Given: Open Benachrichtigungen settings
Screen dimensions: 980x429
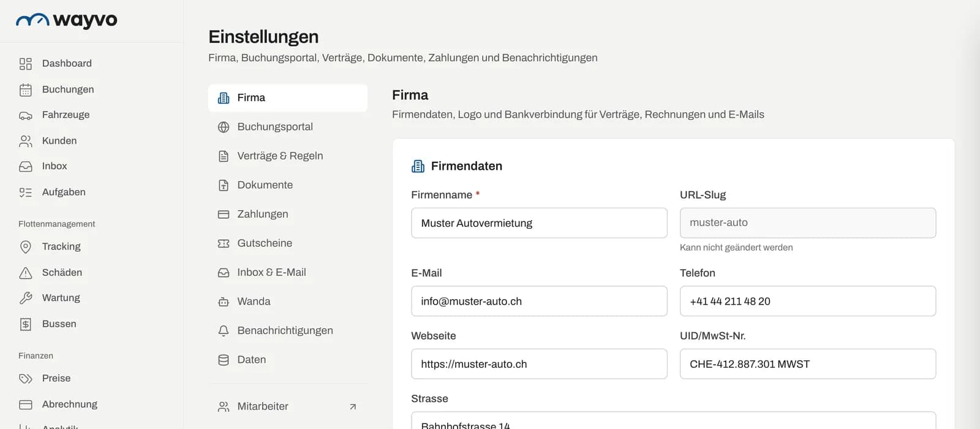Looking at the screenshot, I should [288, 331].
